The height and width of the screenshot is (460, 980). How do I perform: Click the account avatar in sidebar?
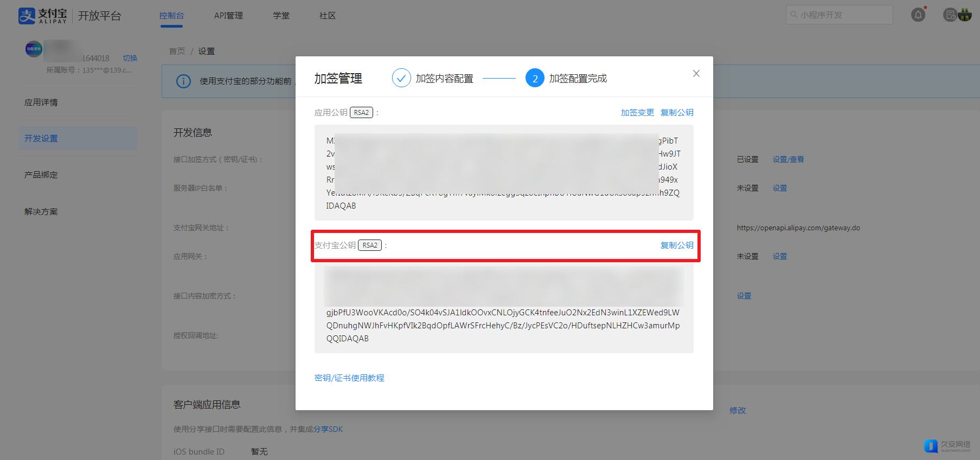[34, 49]
